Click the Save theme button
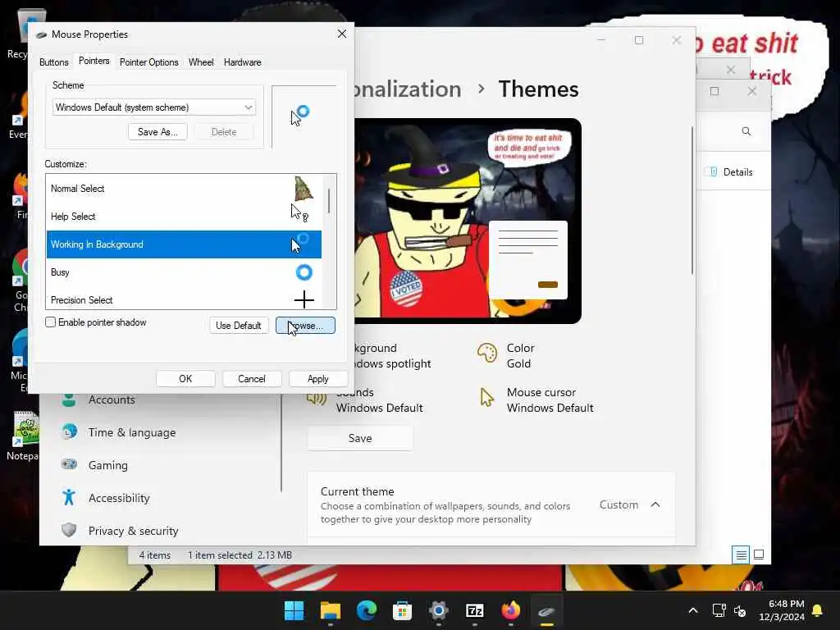This screenshot has height=630, width=840. 360,438
